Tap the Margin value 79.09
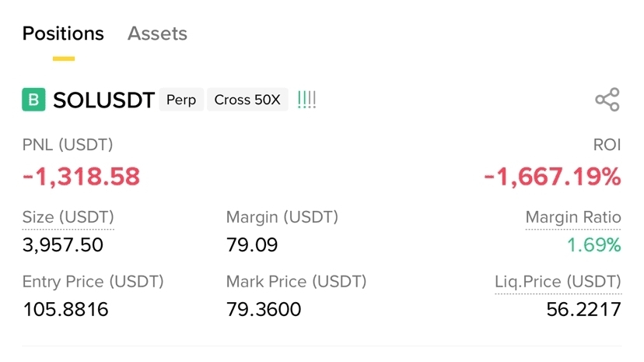Image resolution: width=644 pixels, height=362 pixels. tap(251, 246)
